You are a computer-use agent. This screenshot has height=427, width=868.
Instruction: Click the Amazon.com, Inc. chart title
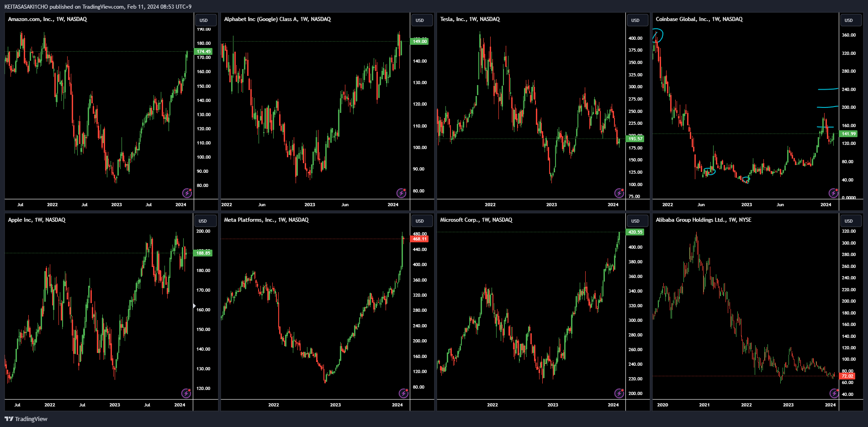click(48, 19)
